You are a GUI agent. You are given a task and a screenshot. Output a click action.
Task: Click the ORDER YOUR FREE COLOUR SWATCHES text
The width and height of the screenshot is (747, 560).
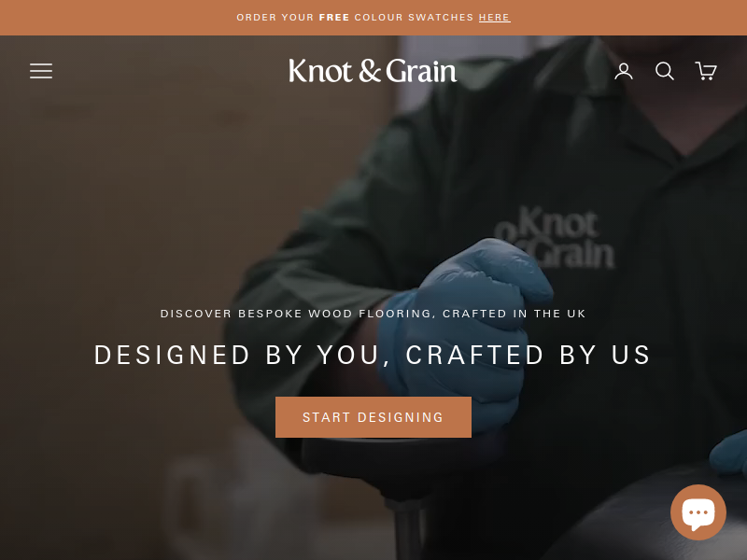pos(355,18)
